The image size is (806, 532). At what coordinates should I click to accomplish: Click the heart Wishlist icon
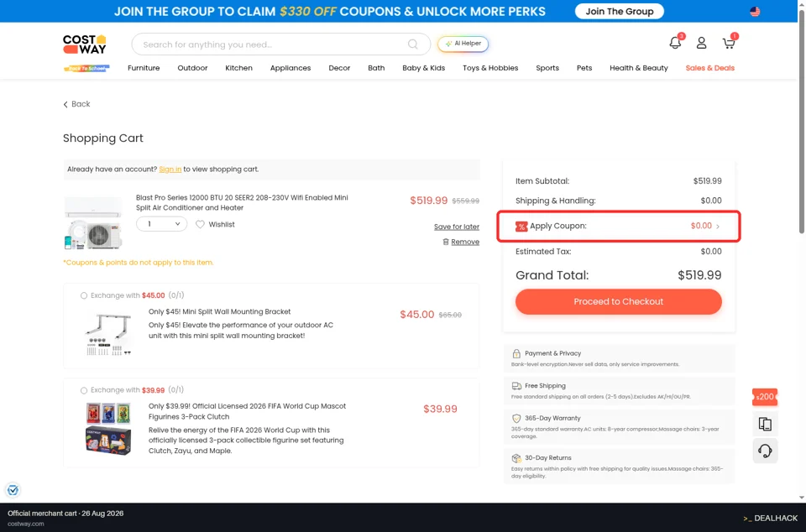click(x=200, y=224)
